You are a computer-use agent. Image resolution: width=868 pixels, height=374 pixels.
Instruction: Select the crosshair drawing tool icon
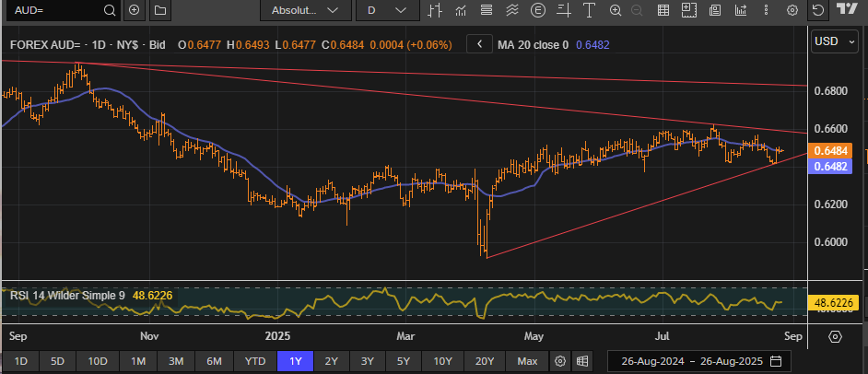pos(564,10)
